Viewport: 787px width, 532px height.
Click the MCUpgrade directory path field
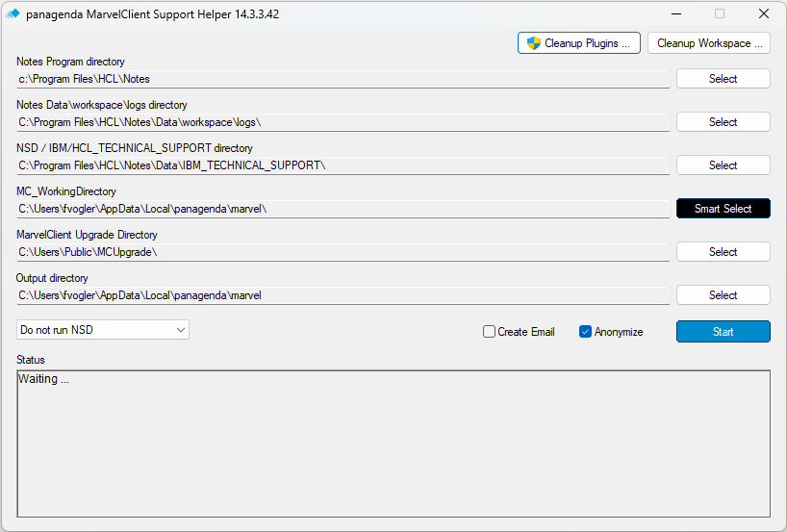343,252
